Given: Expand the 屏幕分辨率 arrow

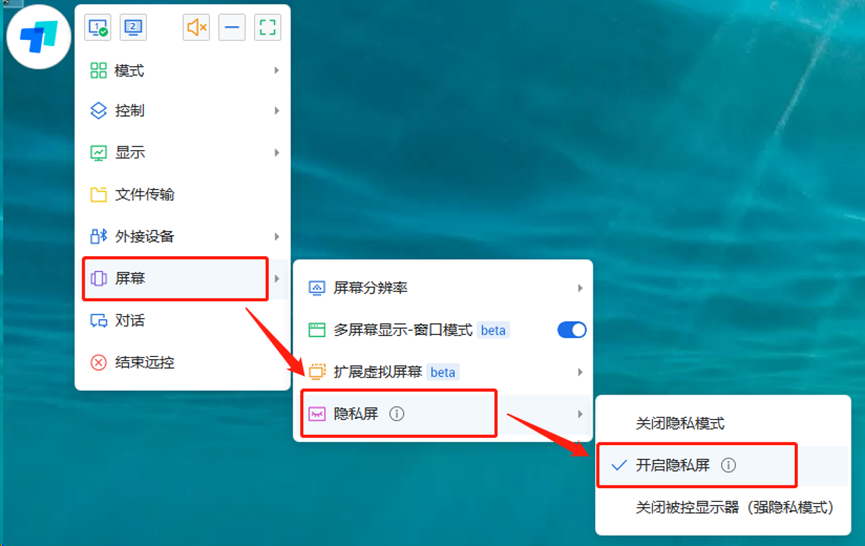Looking at the screenshot, I should pyautogui.click(x=580, y=288).
